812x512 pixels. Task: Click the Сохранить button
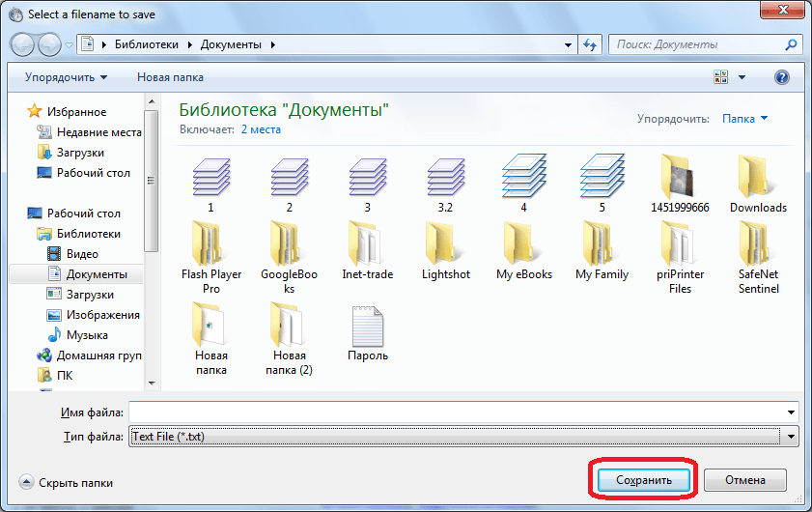642,480
